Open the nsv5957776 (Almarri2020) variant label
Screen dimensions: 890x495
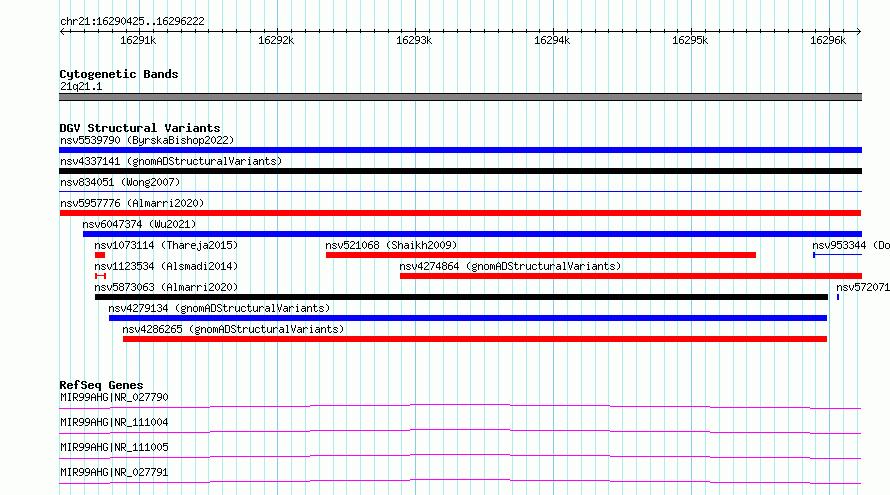tap(132, 203)
